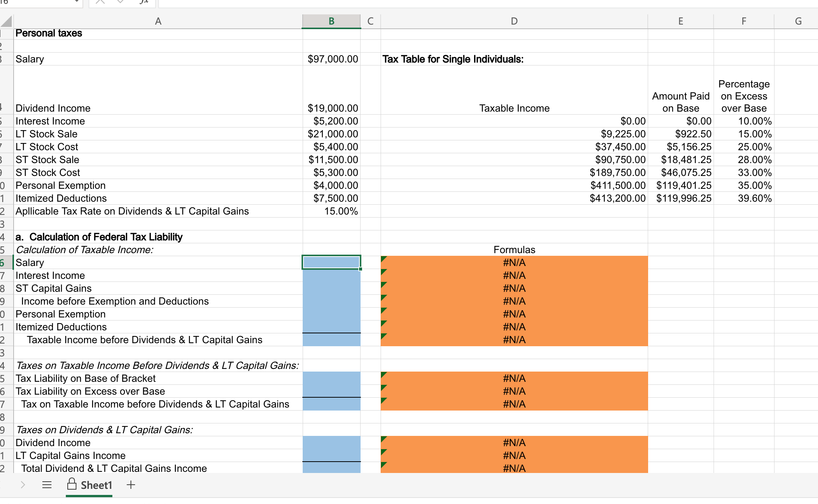
Task: Click blue cell for Tax Liability on Base
Action: 331,378
